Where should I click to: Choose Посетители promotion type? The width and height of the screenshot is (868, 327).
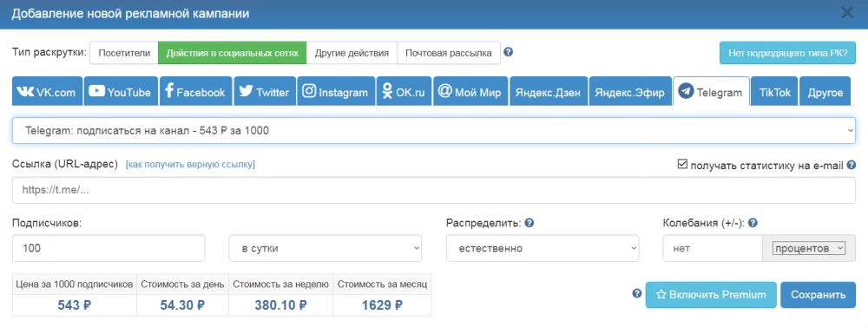(124, 53)
